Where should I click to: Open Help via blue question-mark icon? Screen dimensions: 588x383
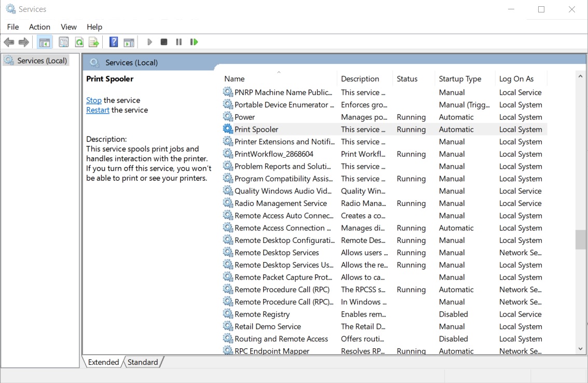113,42
